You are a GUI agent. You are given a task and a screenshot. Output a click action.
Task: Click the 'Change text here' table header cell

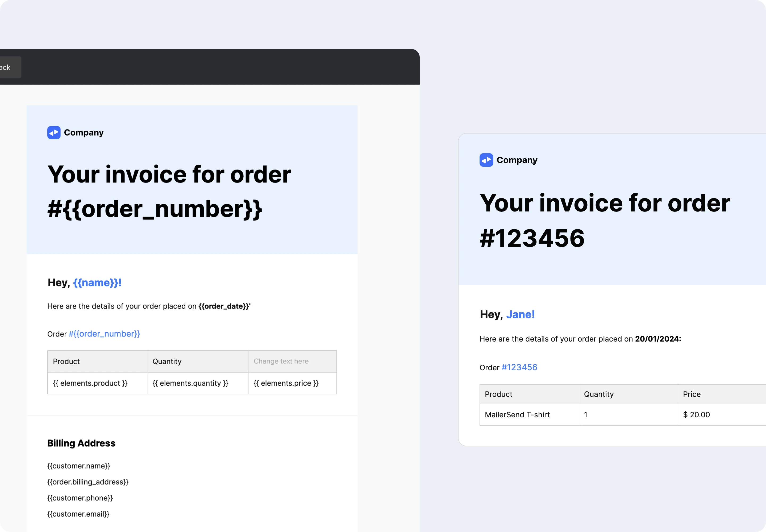[292, 361]
